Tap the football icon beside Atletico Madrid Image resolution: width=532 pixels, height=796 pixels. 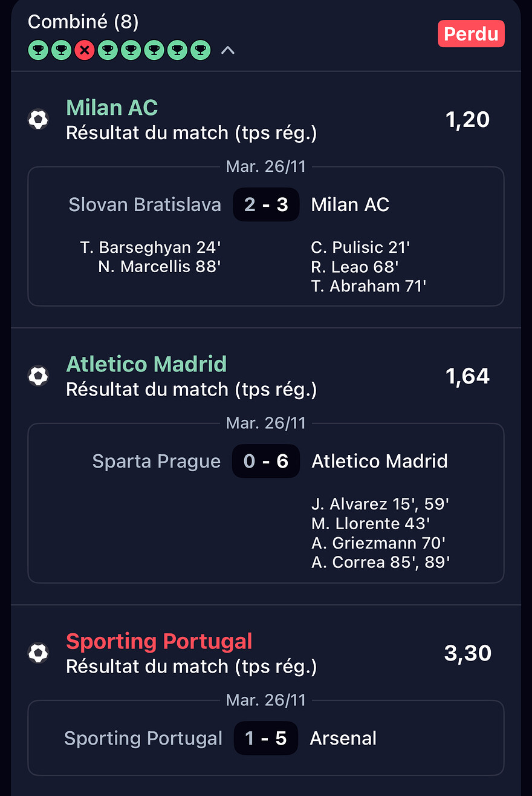pyautogui.click(x=38, y=376)
